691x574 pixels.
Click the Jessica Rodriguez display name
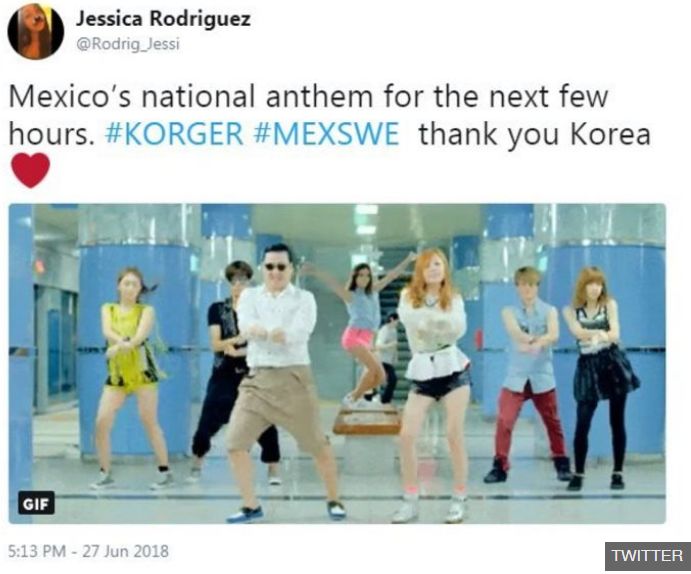(x=163, y=19)
